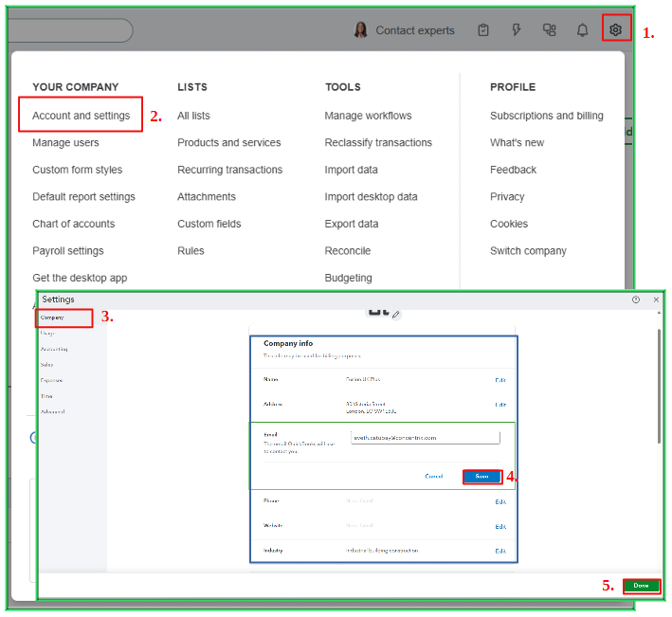Open the lightning bolt shortcuts icon

[x=517, y=30]
